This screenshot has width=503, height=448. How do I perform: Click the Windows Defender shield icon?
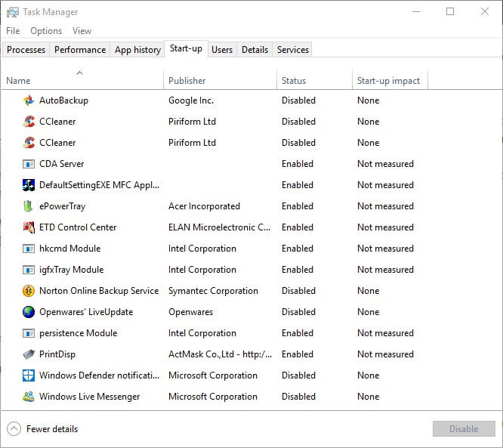29,375
